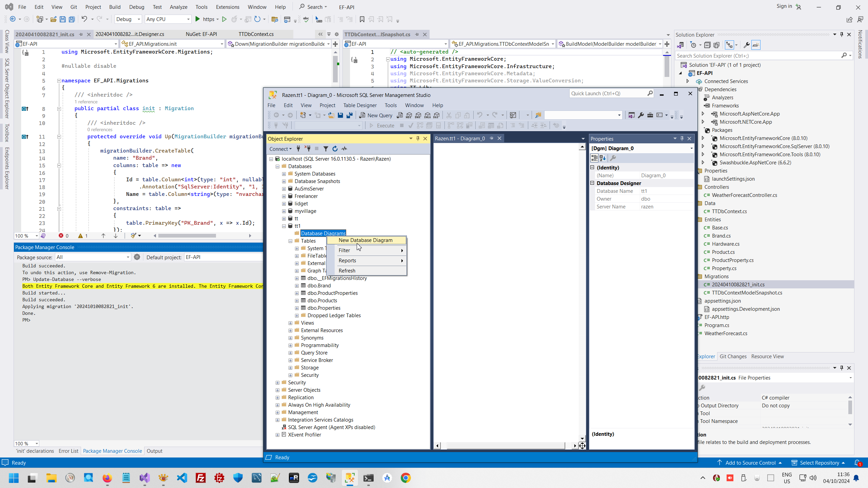Image resolution: width=868 pixels, height=488 pixels.
Task: Click the code editor horizontal scrollbar thumb
Action: point(187,236)
